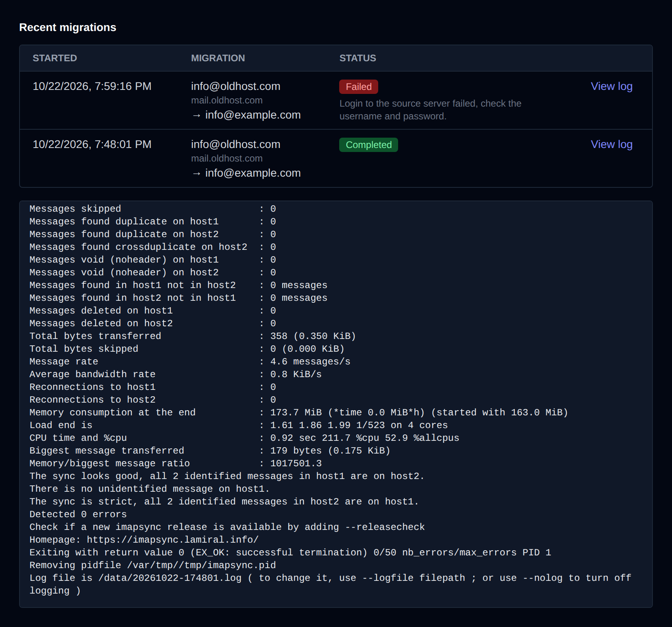Click 'Messages found crossduplicate on host2' line
The image size is (672, 627).
[153, 247]
